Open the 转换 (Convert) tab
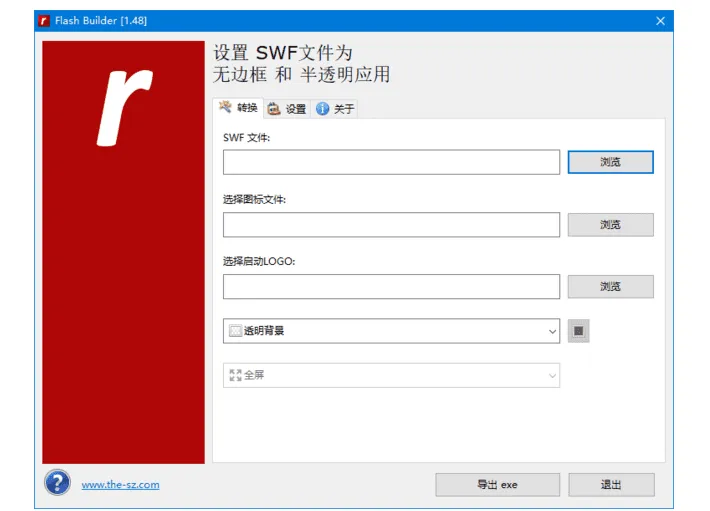 click(238, 108)
